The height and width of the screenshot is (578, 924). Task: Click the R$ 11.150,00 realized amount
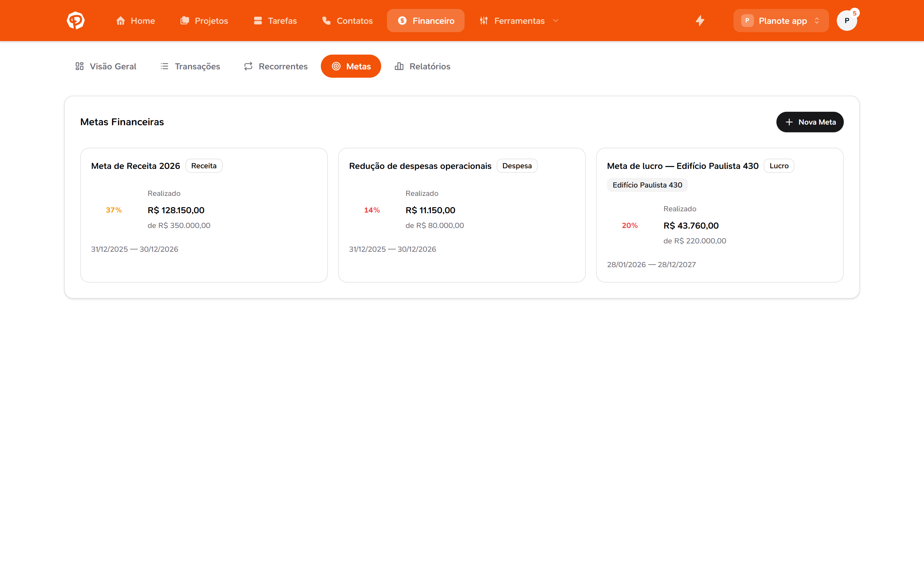click(x=430, y=210)
